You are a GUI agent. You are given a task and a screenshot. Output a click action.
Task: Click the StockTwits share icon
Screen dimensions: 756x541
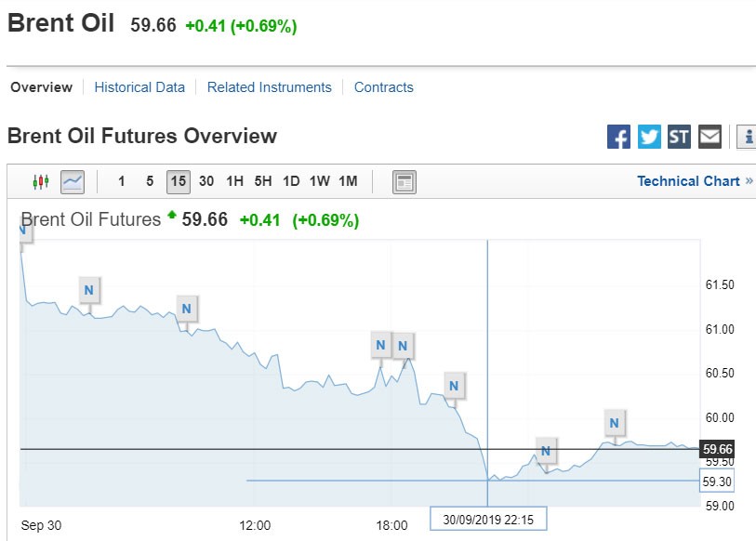coord(679,137)
